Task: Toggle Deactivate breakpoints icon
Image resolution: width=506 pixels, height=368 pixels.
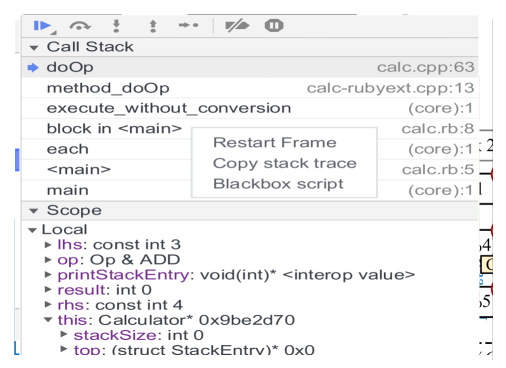Action: coord(237,26)
